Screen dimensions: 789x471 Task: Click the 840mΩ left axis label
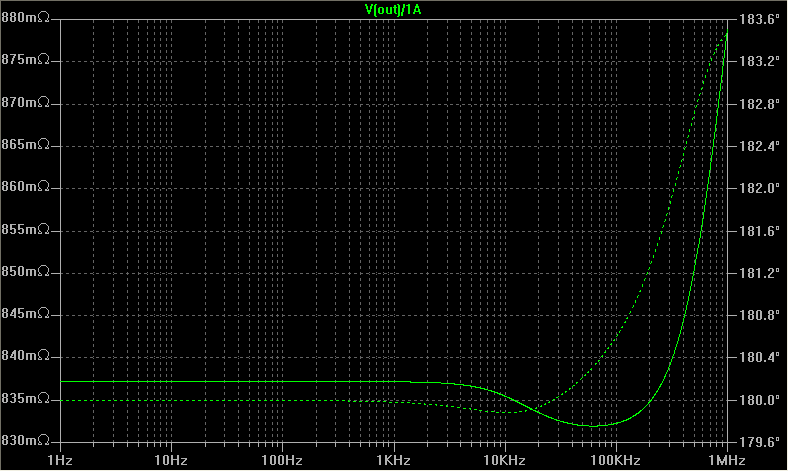(x=25, y=356)
